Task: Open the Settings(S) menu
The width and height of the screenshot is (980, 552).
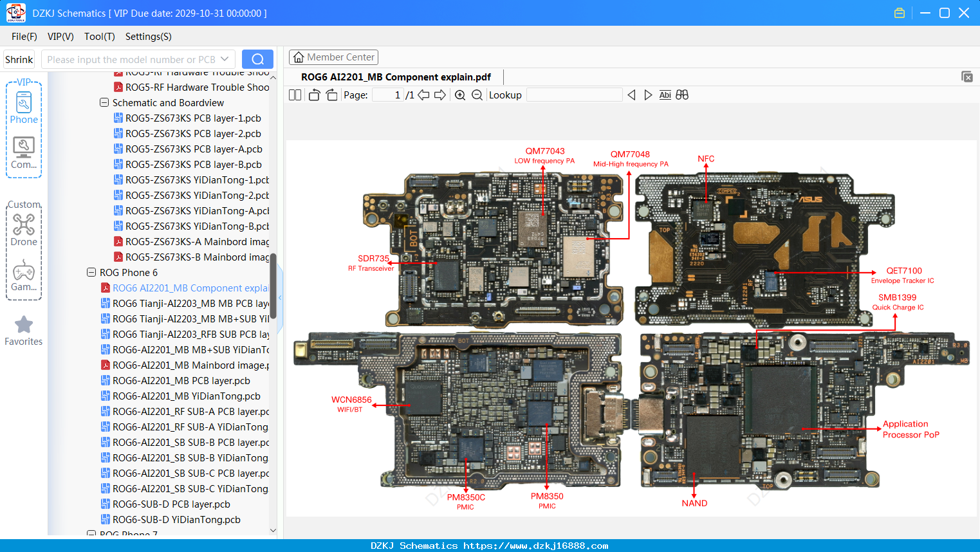Action: (x=149, y=37)
